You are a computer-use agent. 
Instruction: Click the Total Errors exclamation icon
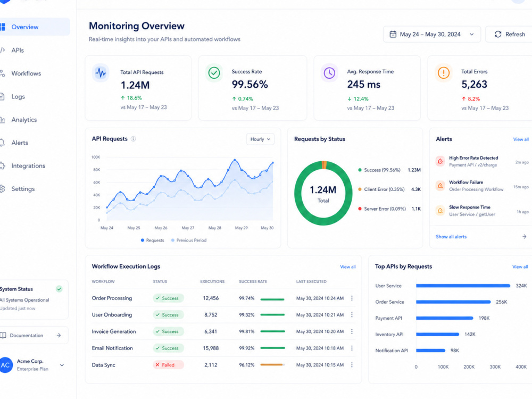coord(444,72)
